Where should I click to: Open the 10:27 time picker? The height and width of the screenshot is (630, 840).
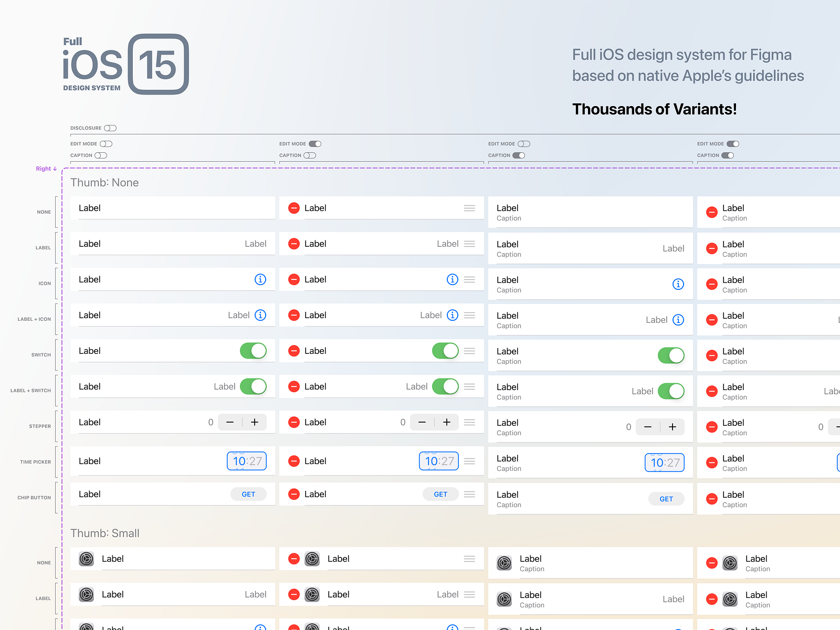click(x=247, y=461)
